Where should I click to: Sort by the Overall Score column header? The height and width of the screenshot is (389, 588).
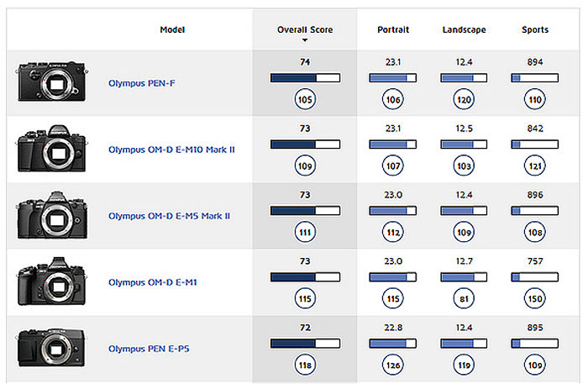pyautogui.click(x=305, y=29)
